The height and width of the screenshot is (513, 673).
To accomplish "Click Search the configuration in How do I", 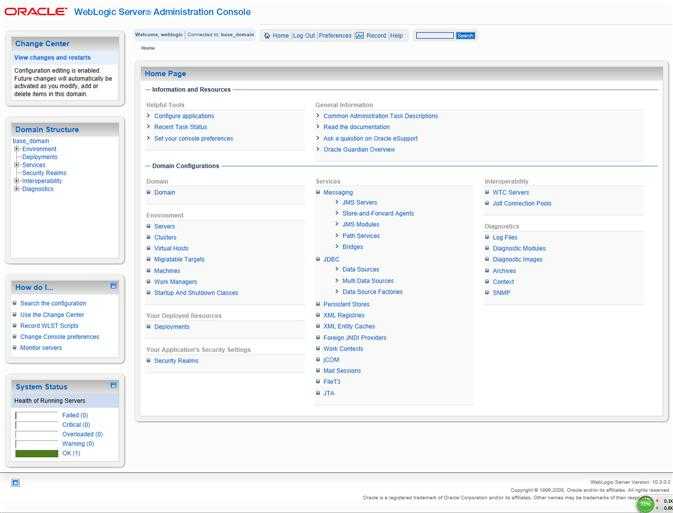I will (53, 304).
